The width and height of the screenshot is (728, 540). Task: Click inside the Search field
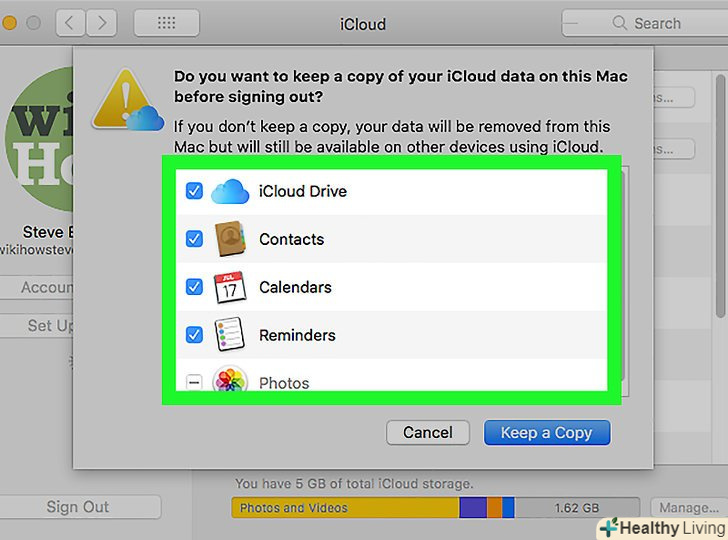[650, 23]
